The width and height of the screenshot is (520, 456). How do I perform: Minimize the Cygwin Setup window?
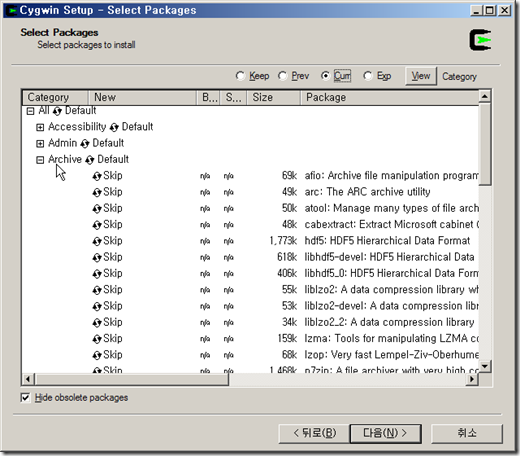pyautogui.click(x=476, y=11)
